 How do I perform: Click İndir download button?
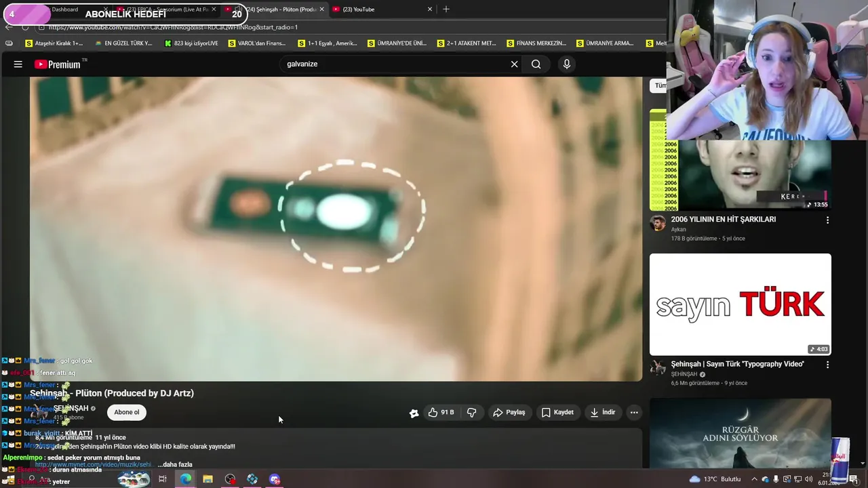(602, 412)
